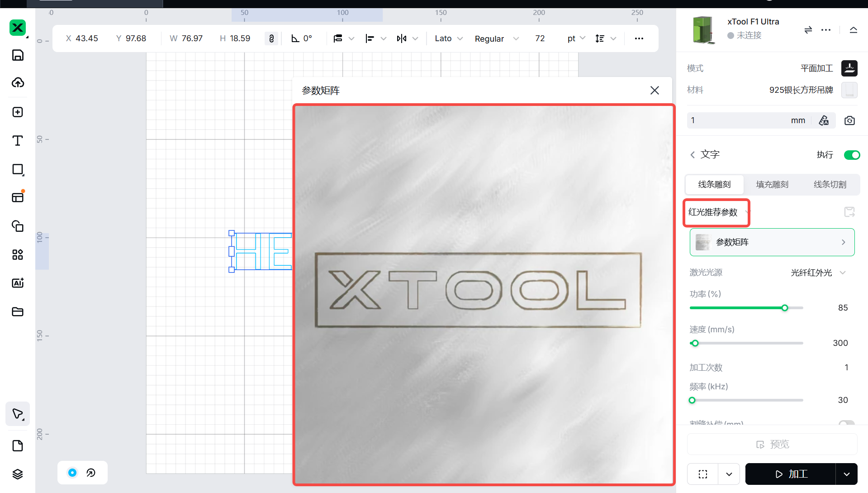Toggle the 执行 switch off

852,155
